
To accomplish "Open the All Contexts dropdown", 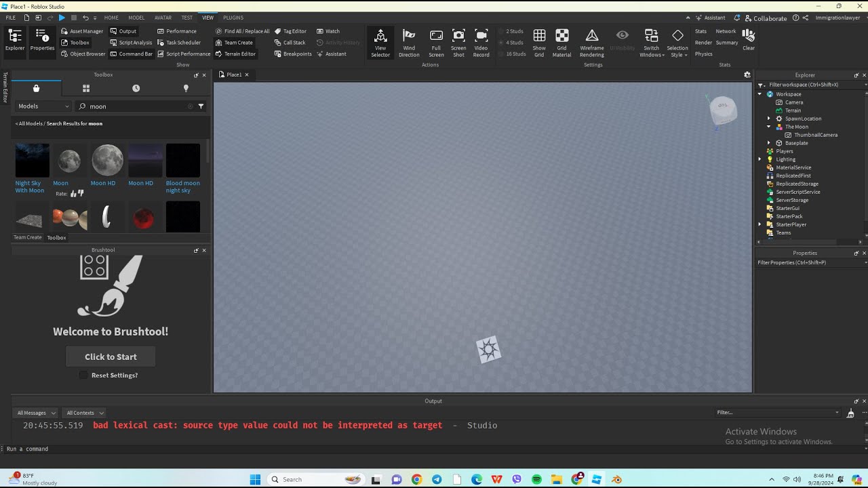I will [85, 413].
